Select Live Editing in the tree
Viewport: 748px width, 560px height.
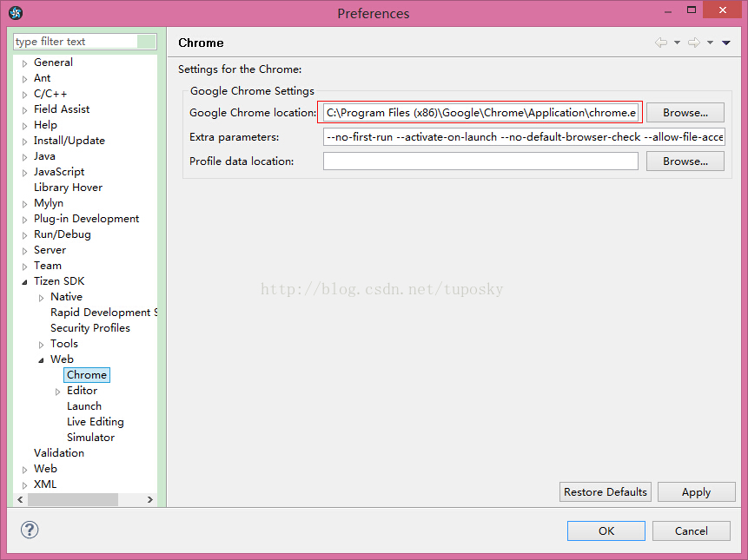point(96,422)
